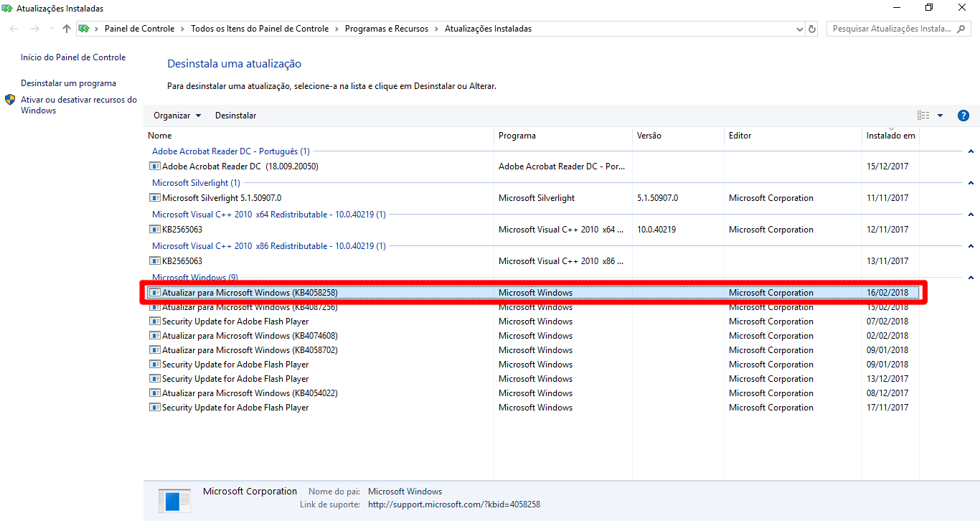This screenshot has width=980, height=521.
Task: Open the Help question mark icon
Action: [963, 116]
